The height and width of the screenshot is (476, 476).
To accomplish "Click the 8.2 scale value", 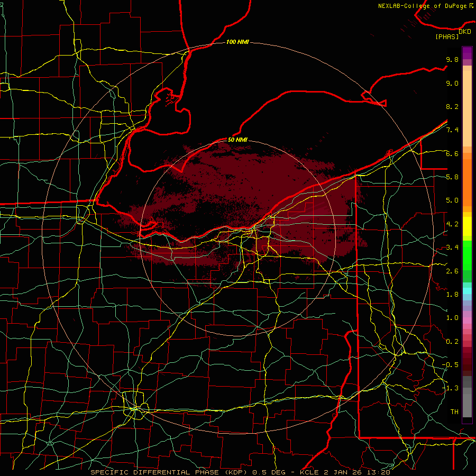I will tap(452, 106).
